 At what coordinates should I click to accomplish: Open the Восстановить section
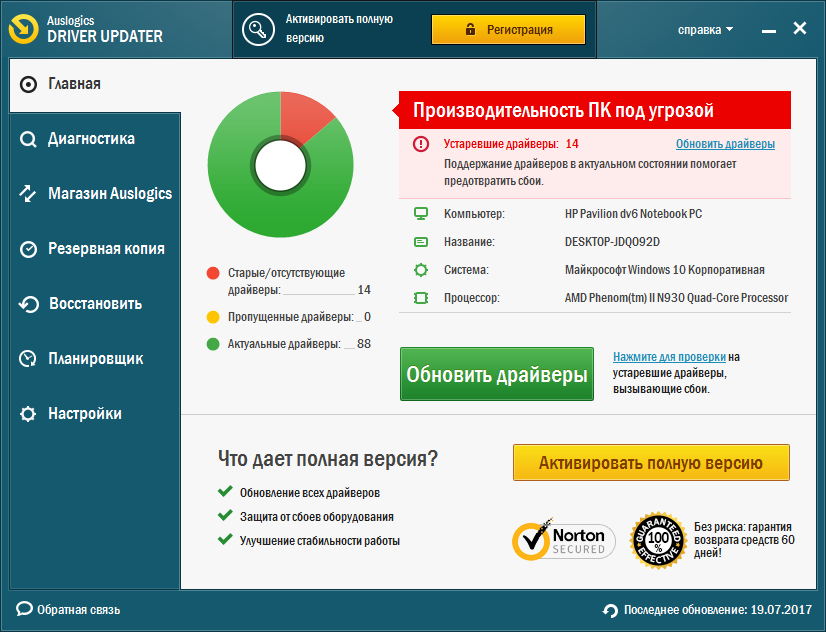click(x=95, y=304)
